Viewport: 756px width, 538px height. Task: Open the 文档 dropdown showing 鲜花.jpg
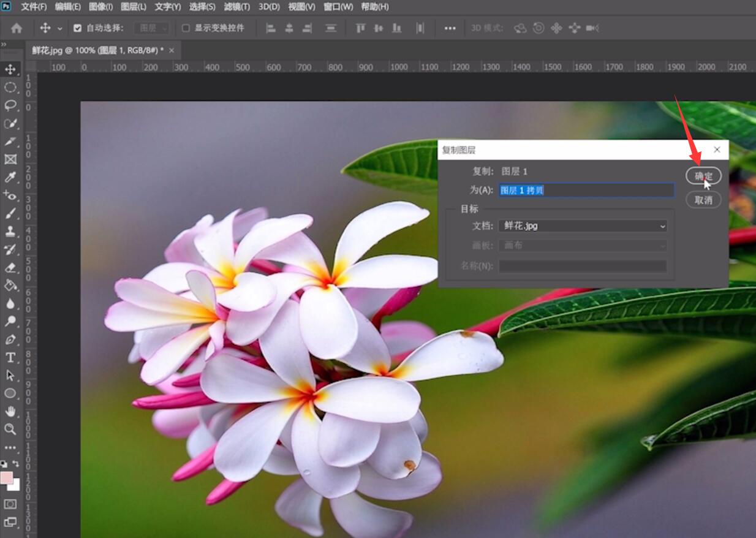tap(583, 226)
